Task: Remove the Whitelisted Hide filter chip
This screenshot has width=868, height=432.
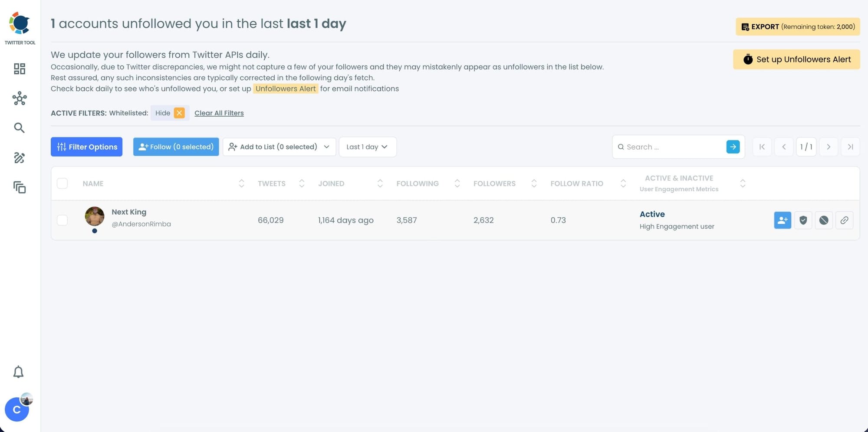Action: click(179, 113)
